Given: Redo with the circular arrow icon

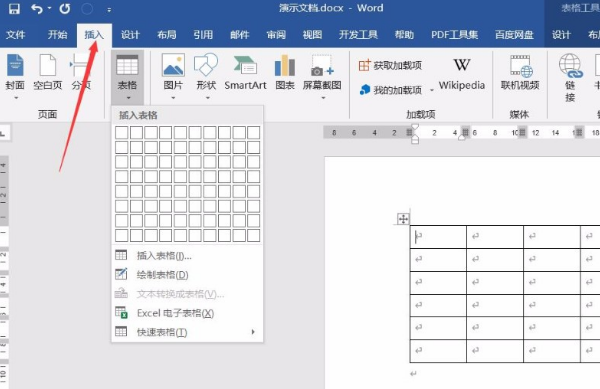Looking at the screenshot, I should point(65,8).
